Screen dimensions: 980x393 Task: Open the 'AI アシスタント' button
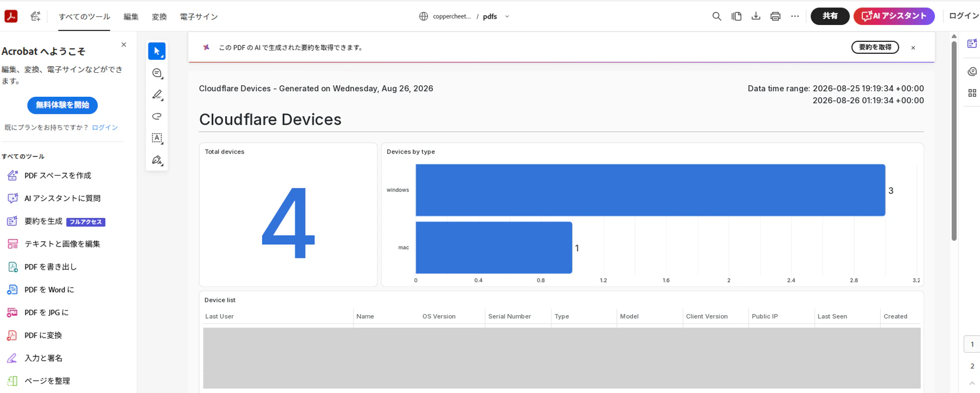(x=894, y=16)
